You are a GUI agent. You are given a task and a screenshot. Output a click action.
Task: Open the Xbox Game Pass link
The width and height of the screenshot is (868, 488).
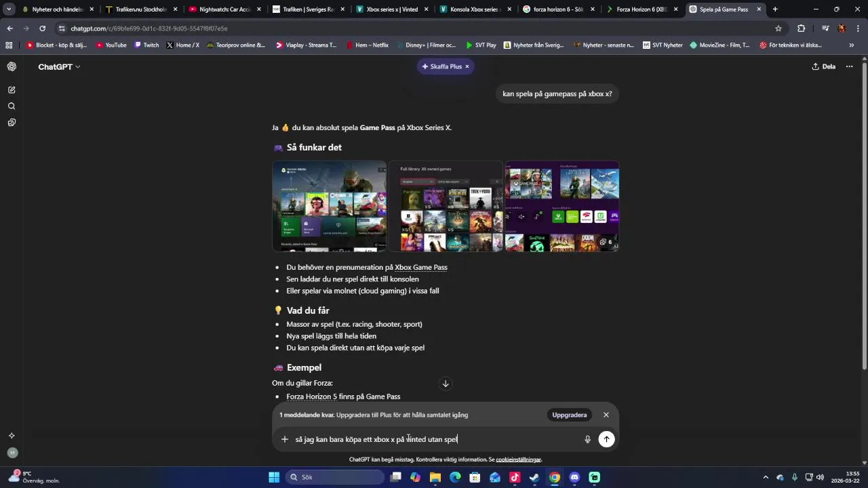421,267
